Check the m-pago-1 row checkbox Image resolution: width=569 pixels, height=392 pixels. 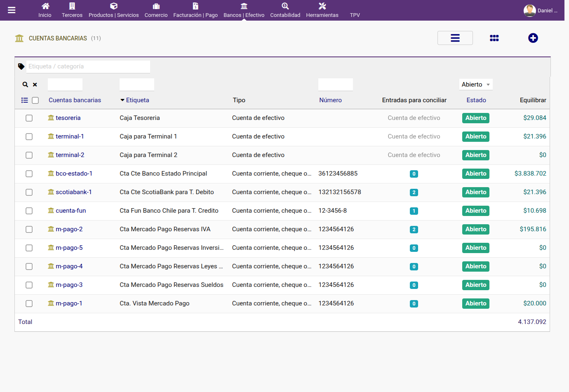click(x=29, y=304)
